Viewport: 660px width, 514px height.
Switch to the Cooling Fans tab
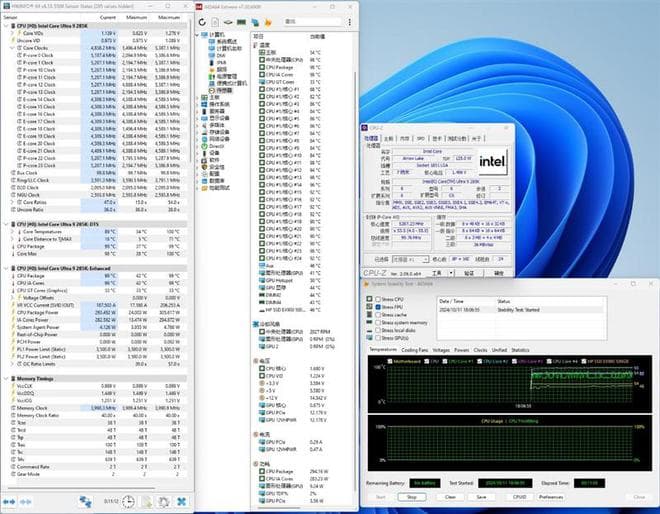[413, 350]
